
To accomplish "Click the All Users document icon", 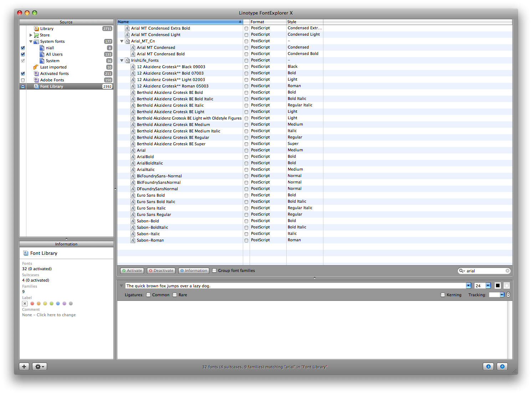I will point(42,54).
